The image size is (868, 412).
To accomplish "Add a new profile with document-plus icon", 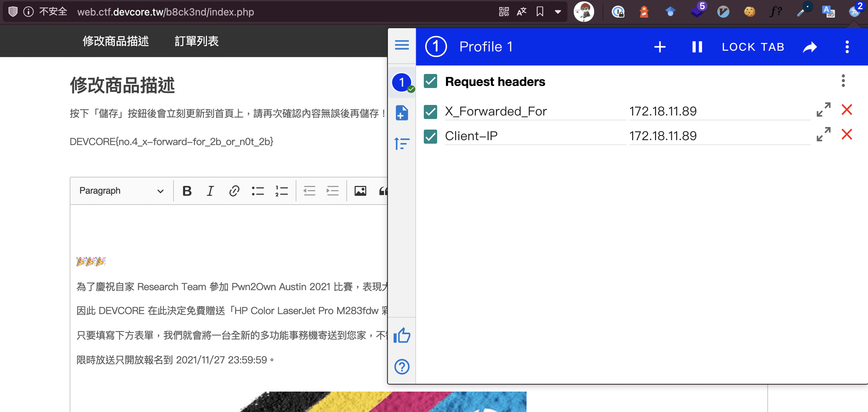I will [402, 113].
